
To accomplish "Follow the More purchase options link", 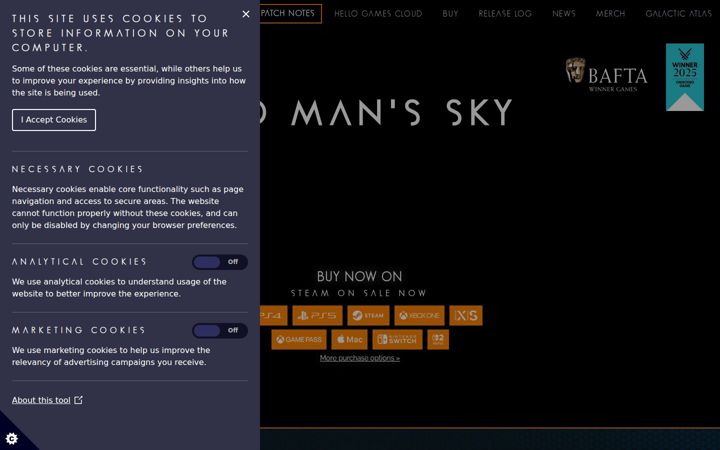I will coord(360,358).
